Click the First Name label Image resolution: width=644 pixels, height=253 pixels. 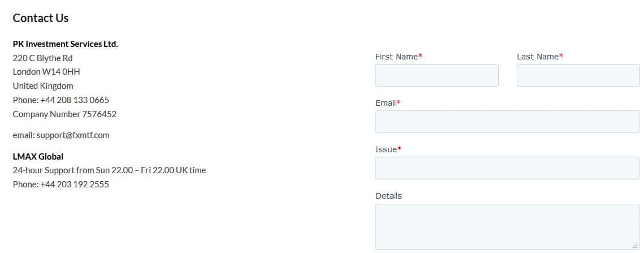(396, 57)
